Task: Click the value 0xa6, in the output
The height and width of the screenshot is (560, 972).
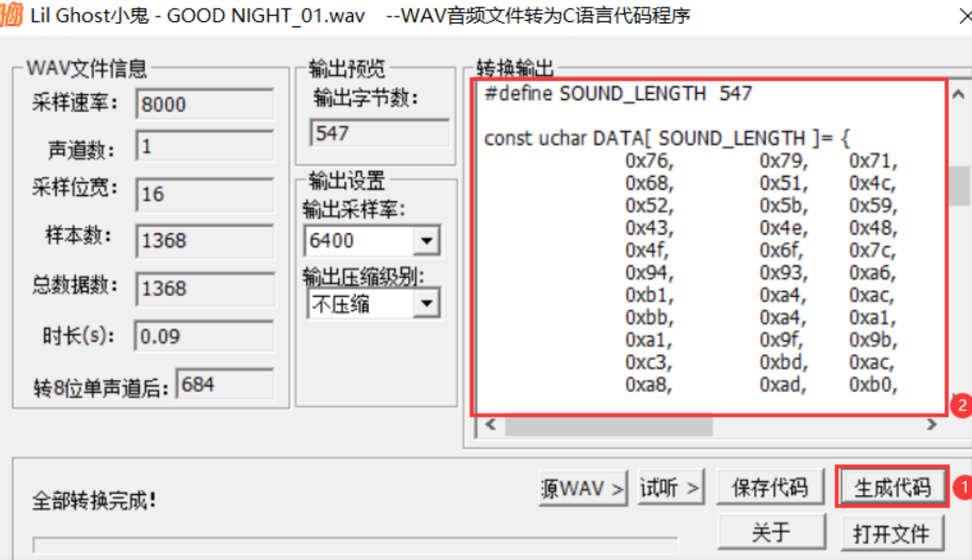Action: 873,273
